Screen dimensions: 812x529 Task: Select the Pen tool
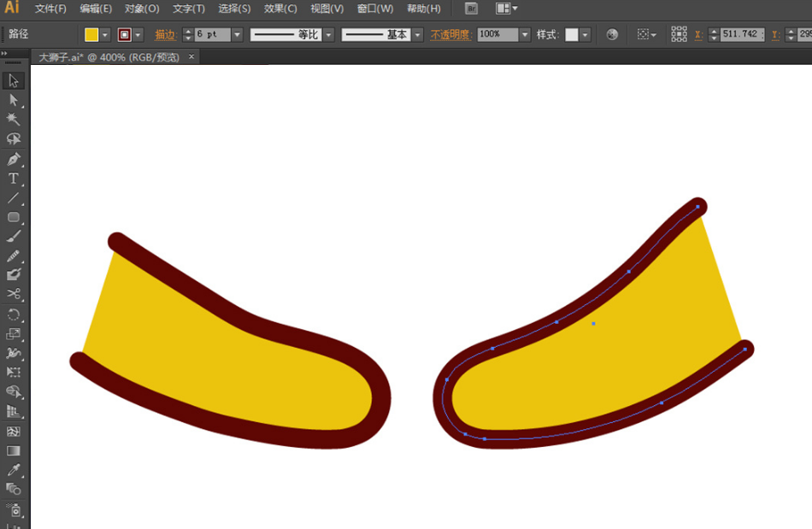click(14, 159)
